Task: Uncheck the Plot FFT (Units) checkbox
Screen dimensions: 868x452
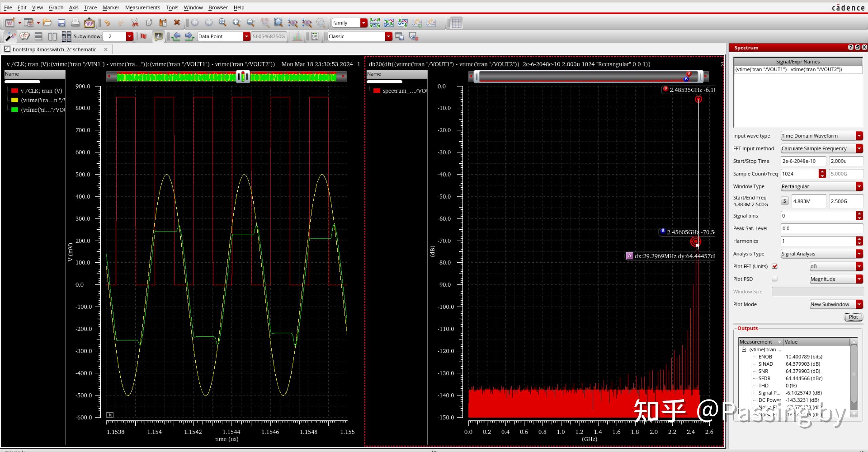Action: 775,266
